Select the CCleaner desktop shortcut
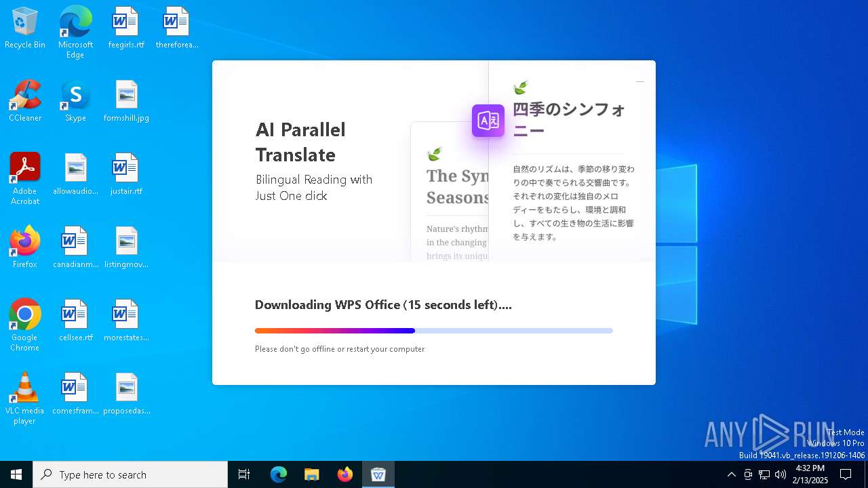The width and height of the screenshot is (868, 488). [x=25, y=102]
